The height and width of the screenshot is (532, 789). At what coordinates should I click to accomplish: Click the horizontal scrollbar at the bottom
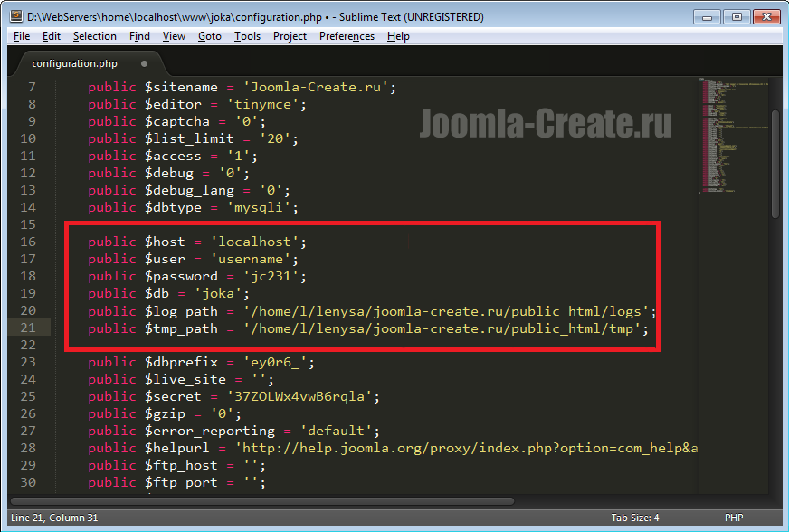[290, 500]
